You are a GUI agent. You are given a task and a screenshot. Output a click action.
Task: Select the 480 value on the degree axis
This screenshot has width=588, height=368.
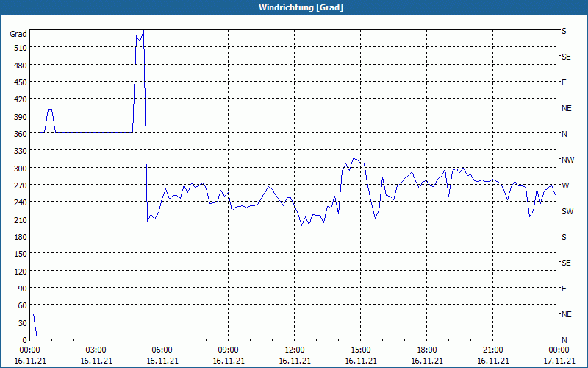tap(21, 65)
